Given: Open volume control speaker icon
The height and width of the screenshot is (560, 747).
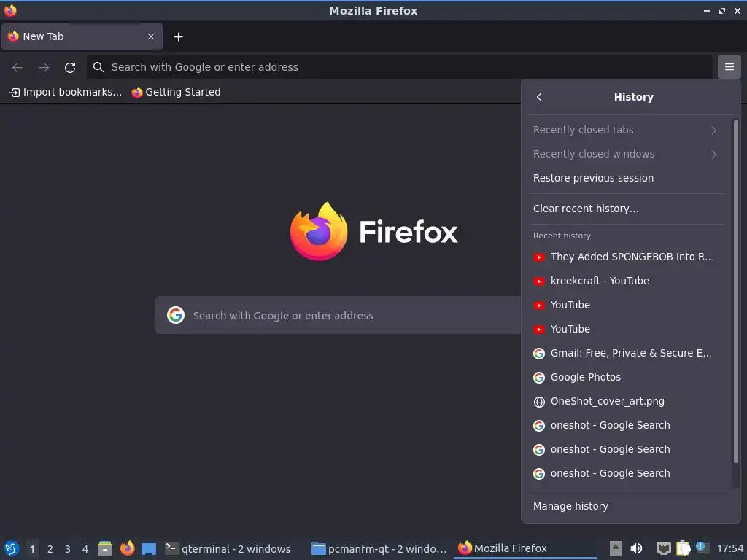Looking at the screenshot, I should (636, 548).
